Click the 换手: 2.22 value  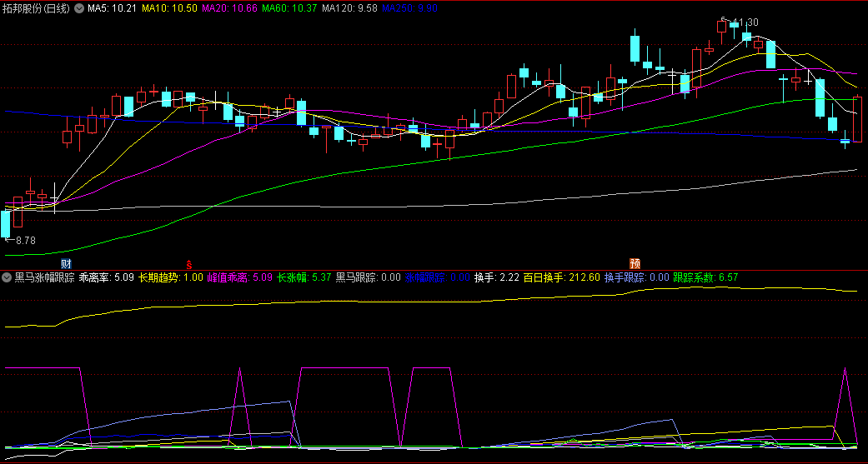click(x=497, y=277)
